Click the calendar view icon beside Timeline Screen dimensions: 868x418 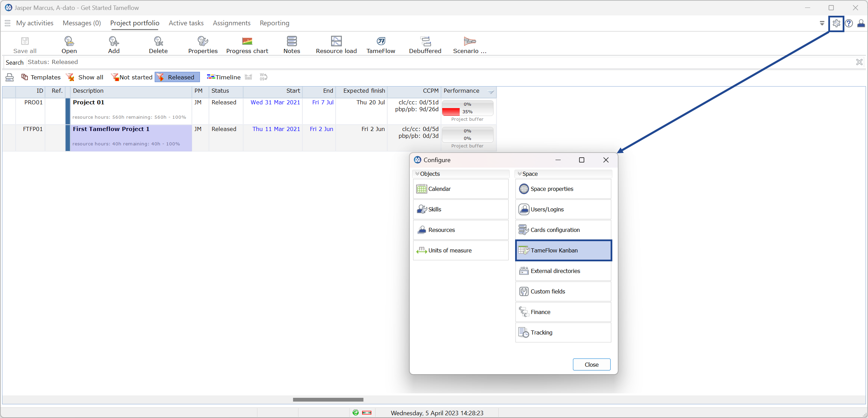click(x=248, y=77)
